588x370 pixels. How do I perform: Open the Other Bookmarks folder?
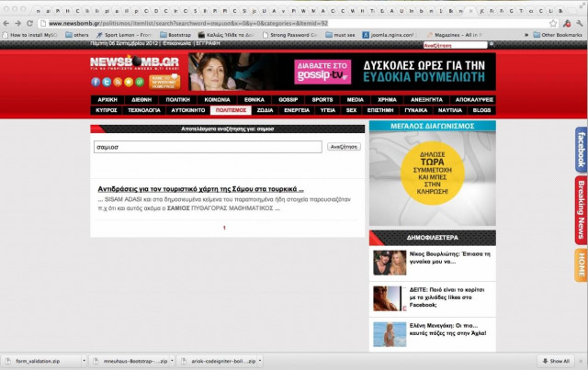pos(557,34)
